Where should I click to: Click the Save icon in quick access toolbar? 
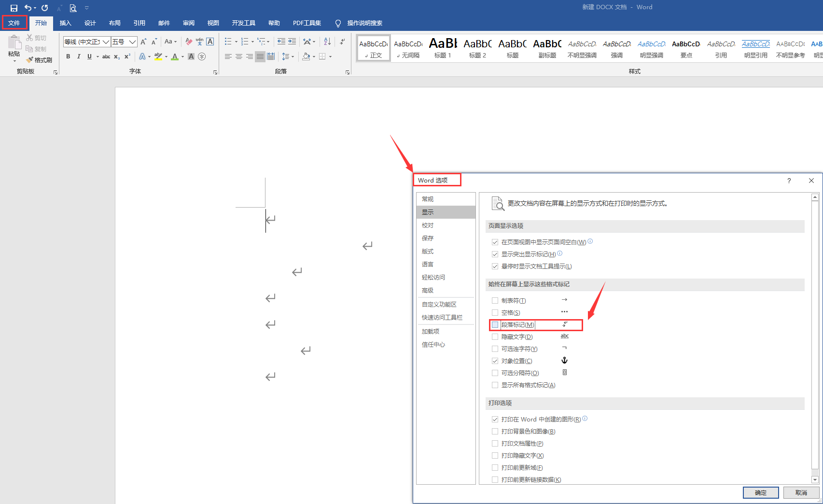tap(14, 8)
